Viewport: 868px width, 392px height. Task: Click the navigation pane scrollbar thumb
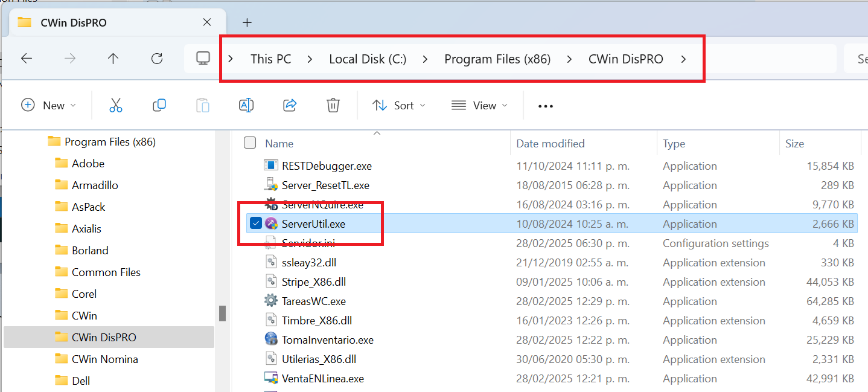click(222, 313)
